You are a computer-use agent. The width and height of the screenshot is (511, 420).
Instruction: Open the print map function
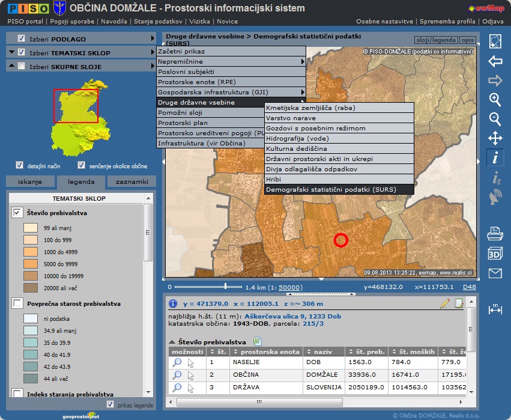tap(495, 233)
